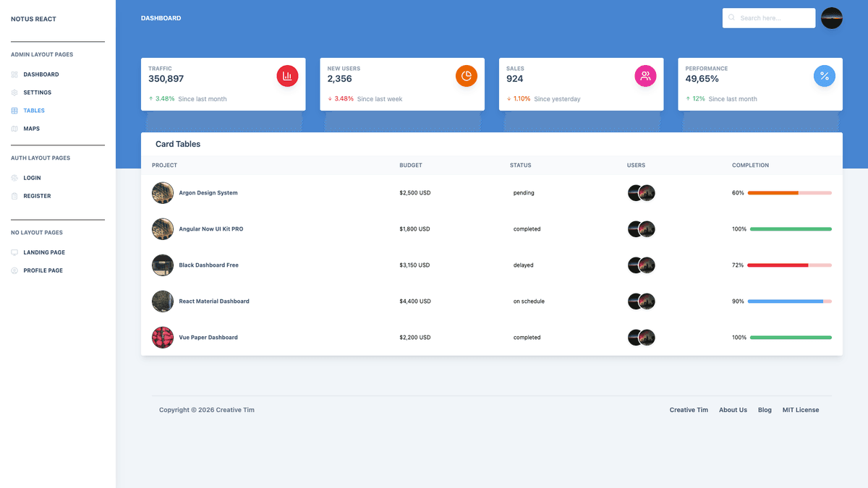Open the Landing Page link in sidebar
Viewport: 868px width, 488px height.
(x=43, y=252)
